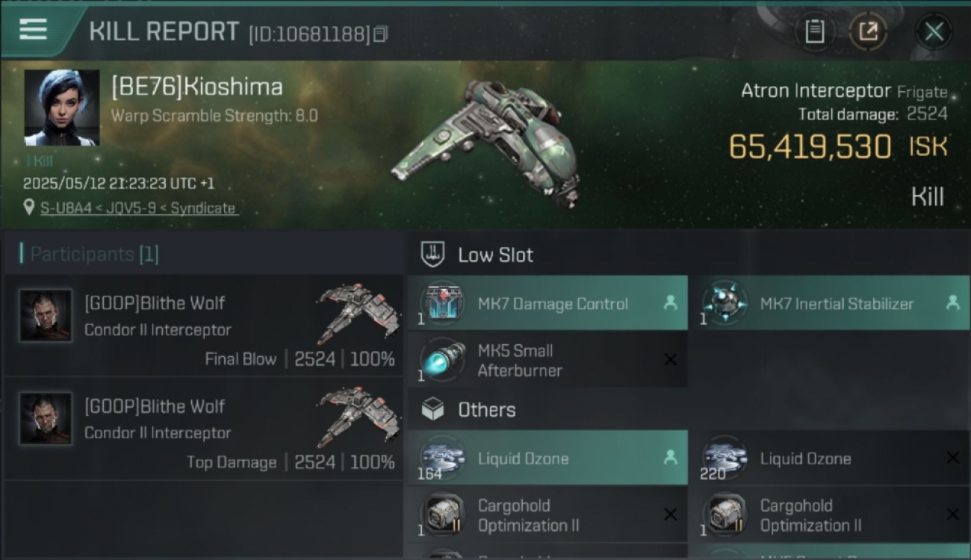The width and height of the screenshot is (971, 560).
Task: Click the MK7 Damage Control module icon
Action: click(x=442, y=304)
